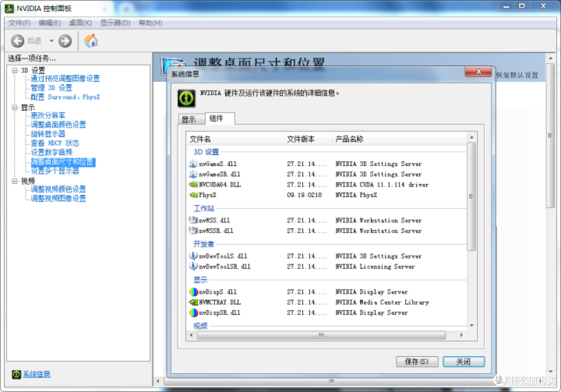
Task: Open 调整视频图像设置 task
Action: 58,198
